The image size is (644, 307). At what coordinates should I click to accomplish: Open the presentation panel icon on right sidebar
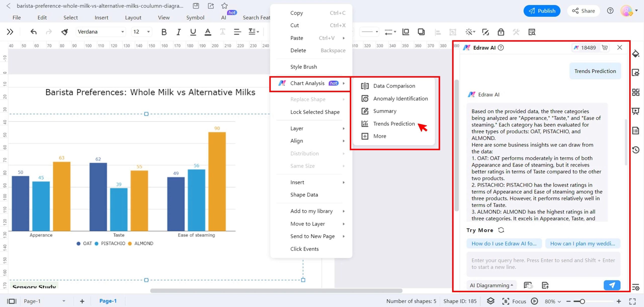pyautogui.click(x=636, y=111)
